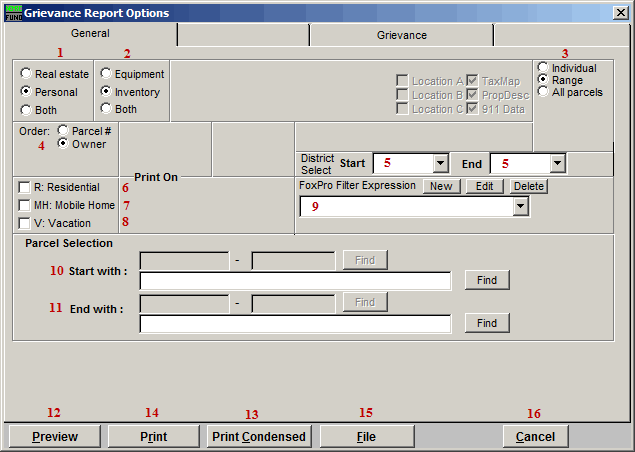Open the General tab
Image resolution: width=635 pixels, height=452 pixels.
coord(90,34)
